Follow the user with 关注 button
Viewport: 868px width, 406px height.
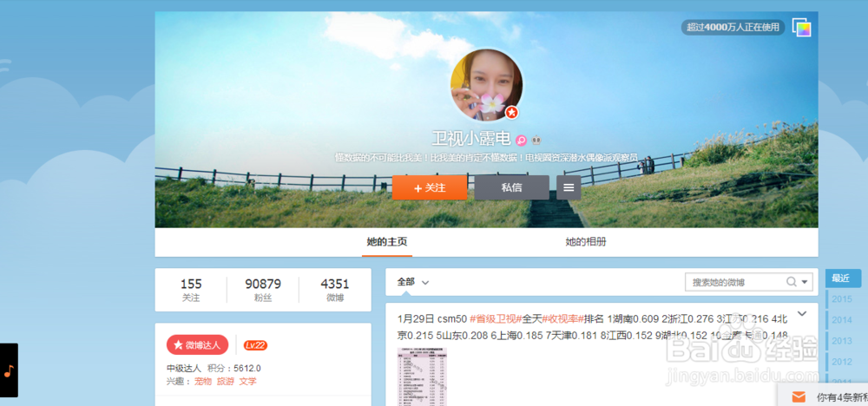(430, 187)
